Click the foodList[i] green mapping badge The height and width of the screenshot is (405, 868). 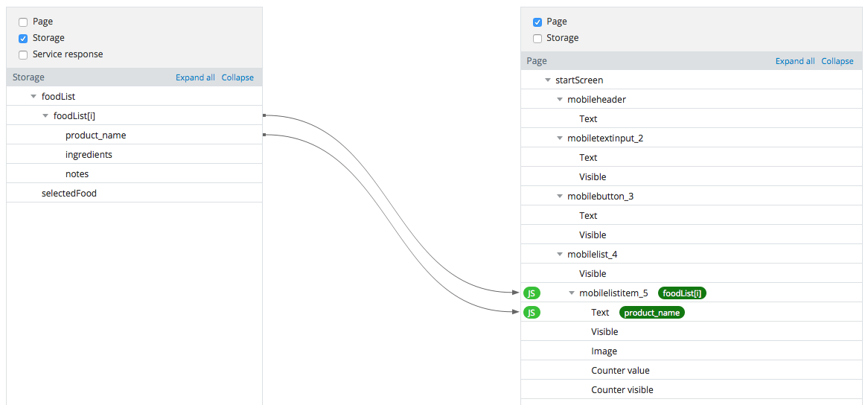[682, 293]
